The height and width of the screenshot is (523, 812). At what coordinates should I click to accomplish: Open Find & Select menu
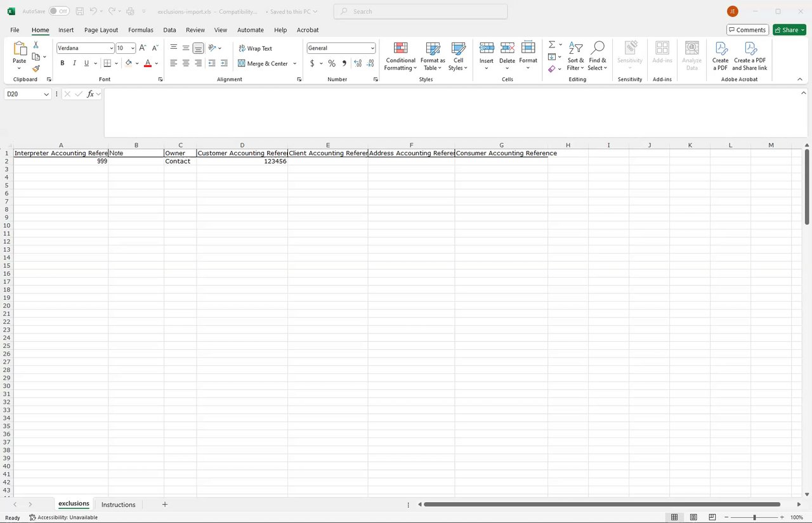(597, 57)
